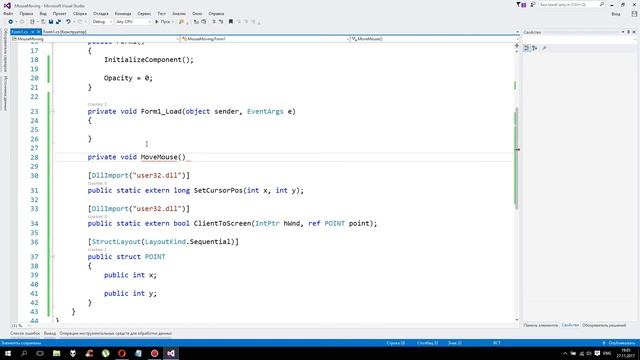Screen dimensions: 640x360
Task: Click the InitializeComponent(); line
Action: (149, 60)
